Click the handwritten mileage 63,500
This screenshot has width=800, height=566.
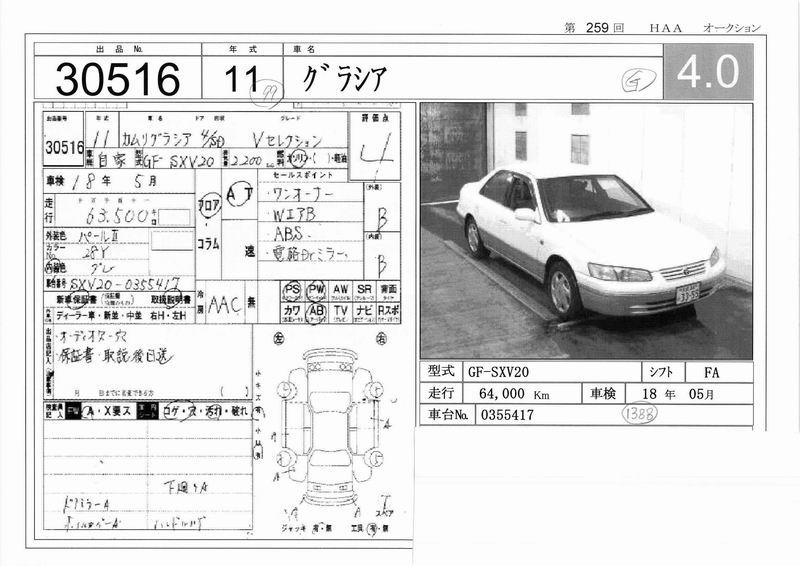117,216
